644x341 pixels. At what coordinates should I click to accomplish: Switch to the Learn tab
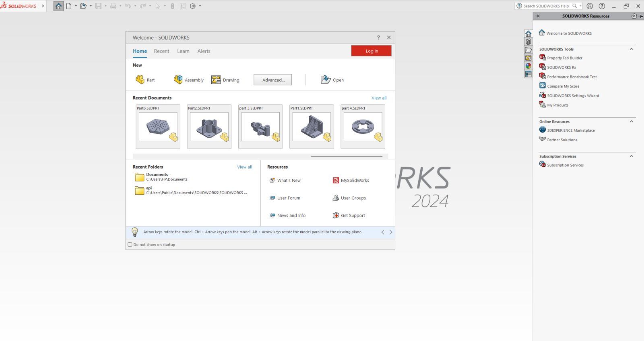(183, 51)
